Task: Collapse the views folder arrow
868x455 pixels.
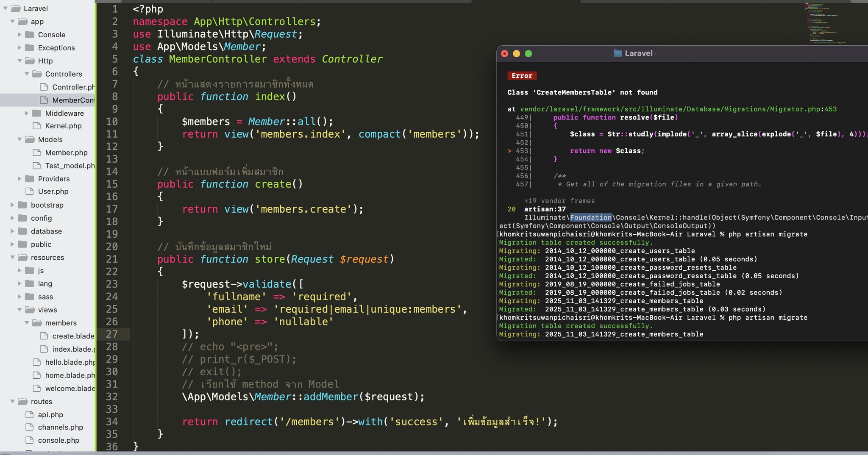Action: click(19, 310)
